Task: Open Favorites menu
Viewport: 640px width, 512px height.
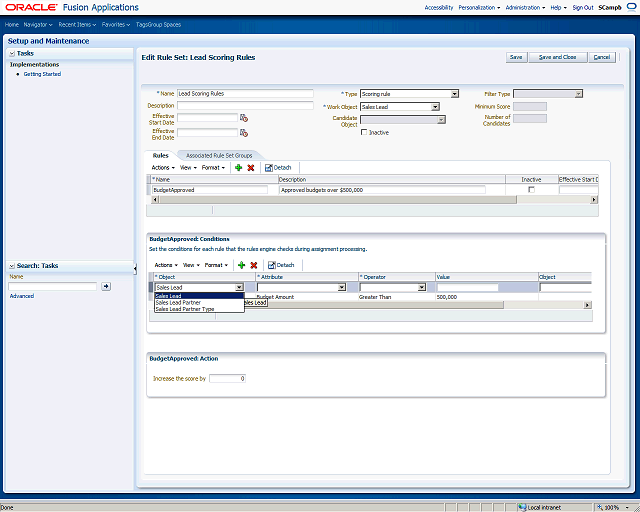Action: (116, 24)
